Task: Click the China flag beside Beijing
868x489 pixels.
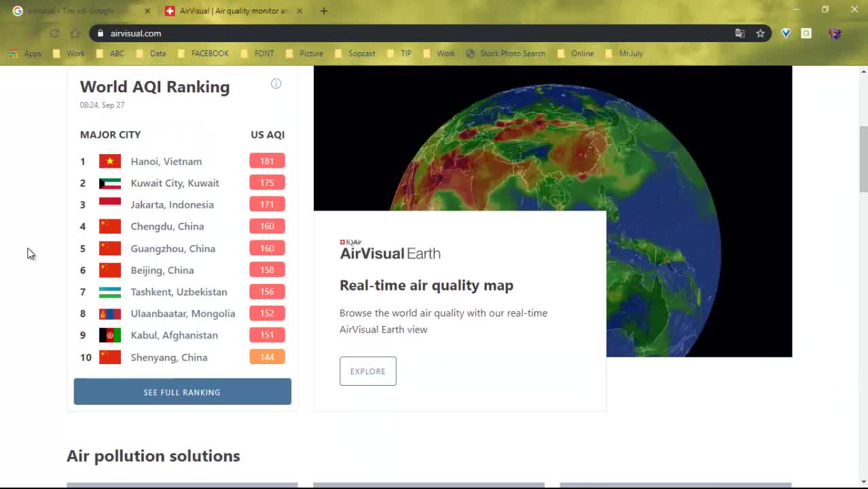Action: (110, 270)
